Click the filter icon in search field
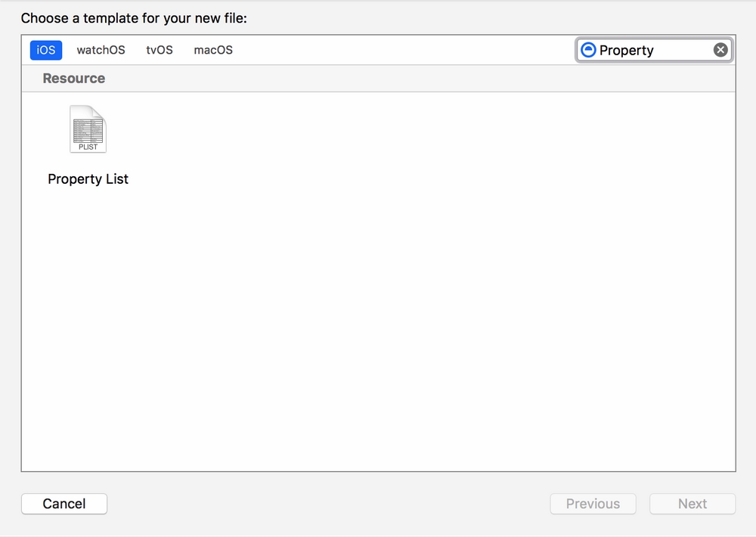The width and height of the screenshot is (756, 537). [x=588, y=50]
